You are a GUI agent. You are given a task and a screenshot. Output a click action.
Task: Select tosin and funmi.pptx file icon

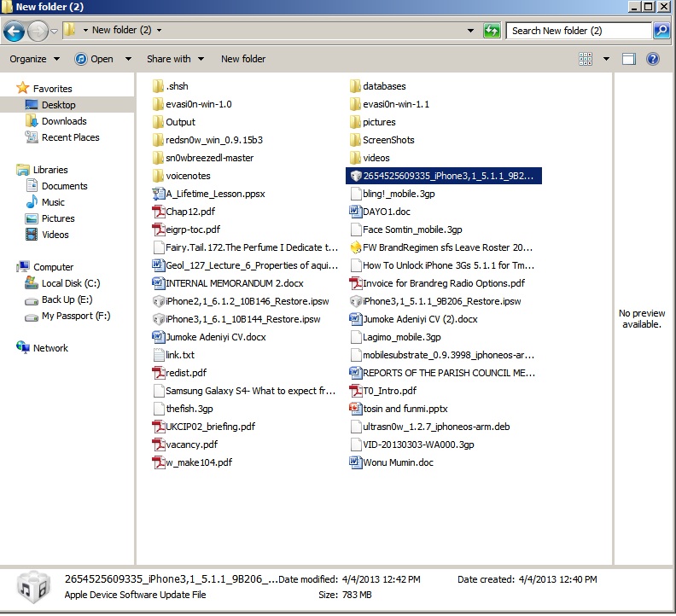point(355,409)
